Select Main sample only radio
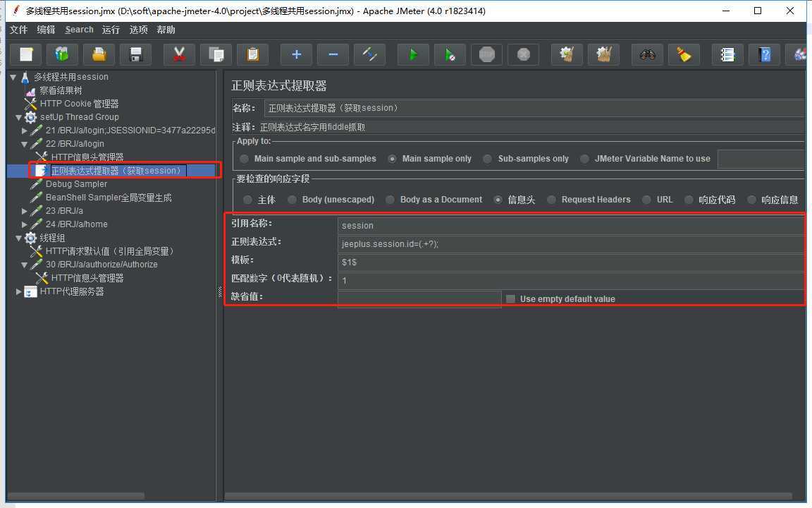The image size is (812, 508). coord(392,159)
